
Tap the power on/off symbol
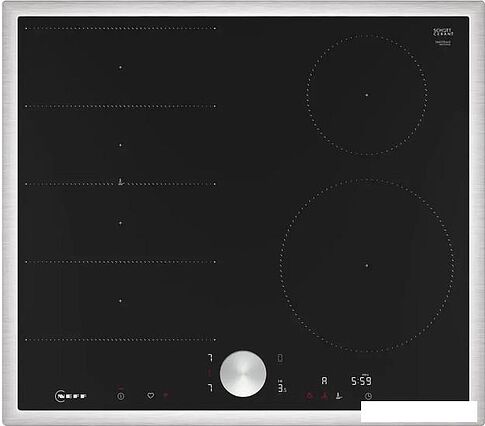(x=121, y=396)
